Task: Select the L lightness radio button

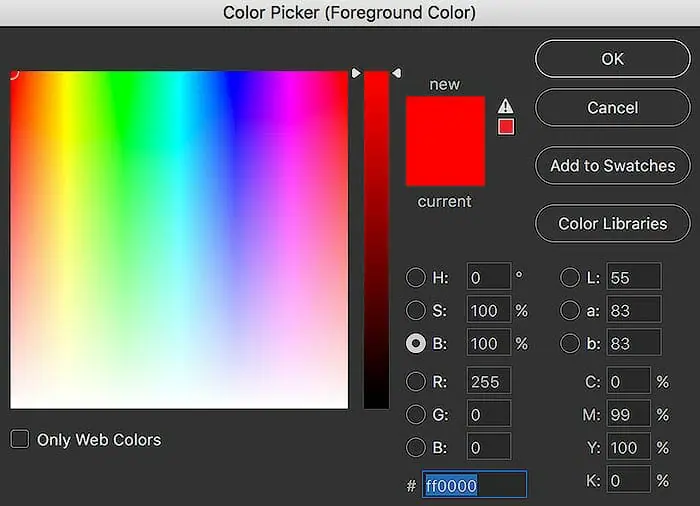Action: pyautogui.click(x=570, y=277)
